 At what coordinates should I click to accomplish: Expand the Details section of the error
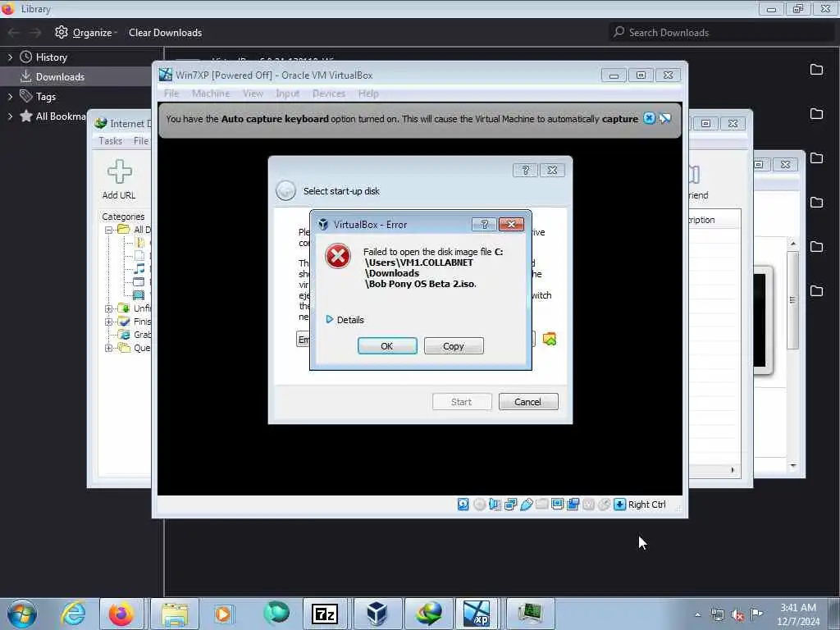coord(345,320)
